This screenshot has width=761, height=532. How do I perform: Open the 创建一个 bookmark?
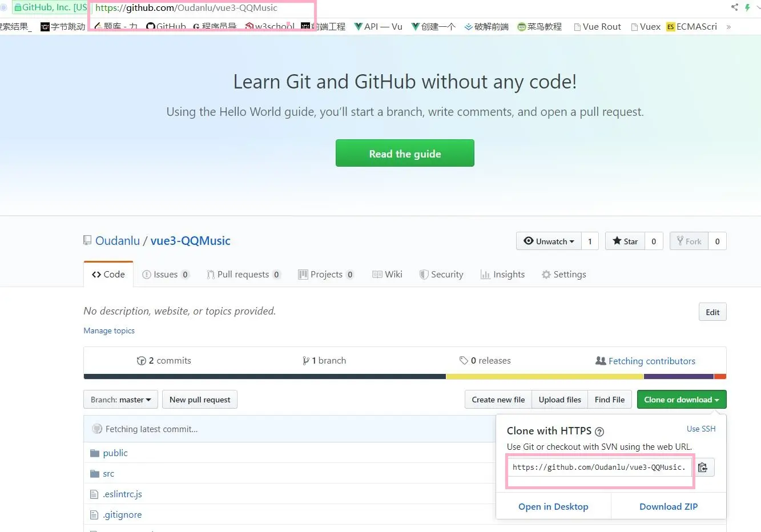point(433,27)
